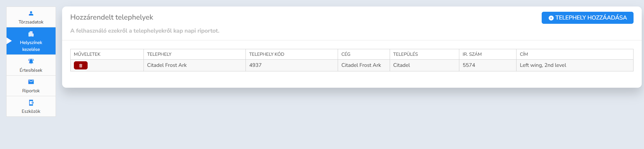Image resolution: width=644 pixels, height=149 pixels.
Task: Click the Eszközök device icon
Action: [x=31, y=103]
